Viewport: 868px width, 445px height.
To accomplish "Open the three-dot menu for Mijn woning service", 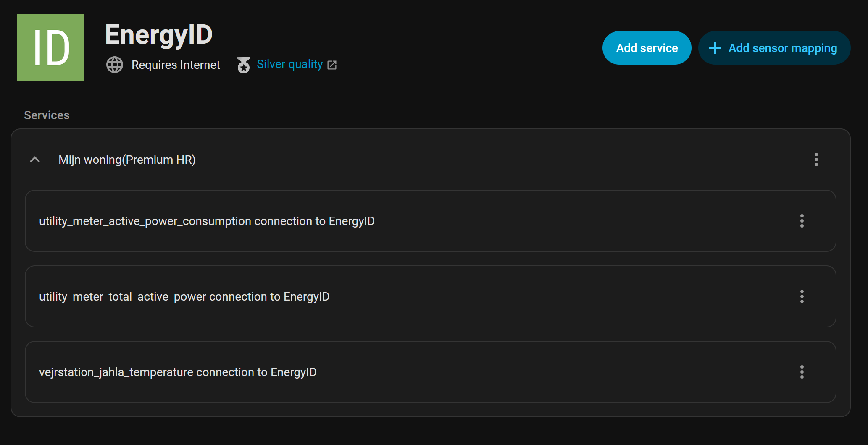I will tap(816, 160).
